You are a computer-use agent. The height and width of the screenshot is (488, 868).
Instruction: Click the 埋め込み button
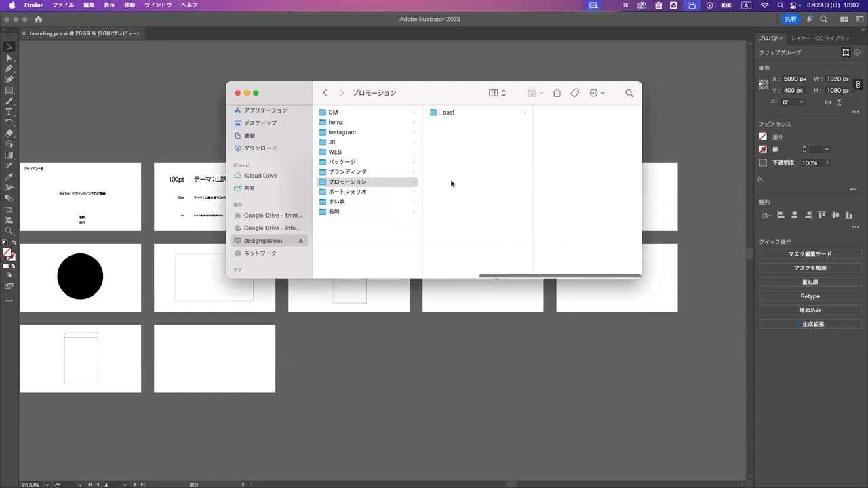pos(810,310)
